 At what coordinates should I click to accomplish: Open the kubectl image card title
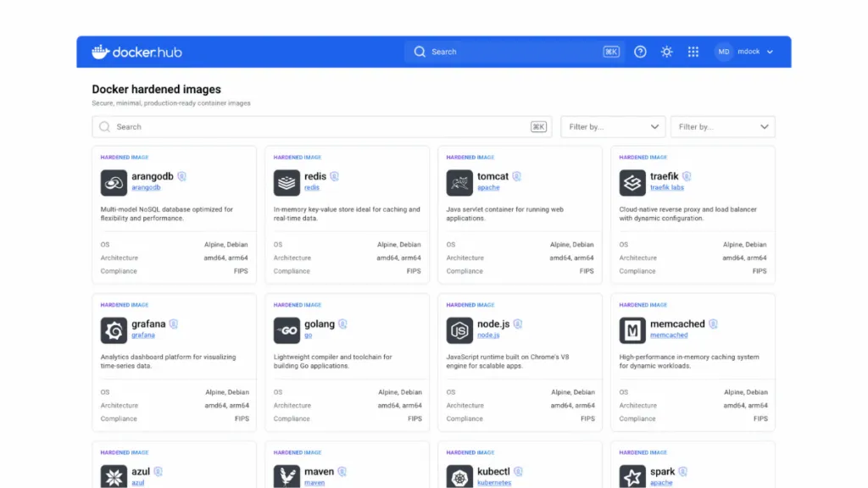point(493,472)
